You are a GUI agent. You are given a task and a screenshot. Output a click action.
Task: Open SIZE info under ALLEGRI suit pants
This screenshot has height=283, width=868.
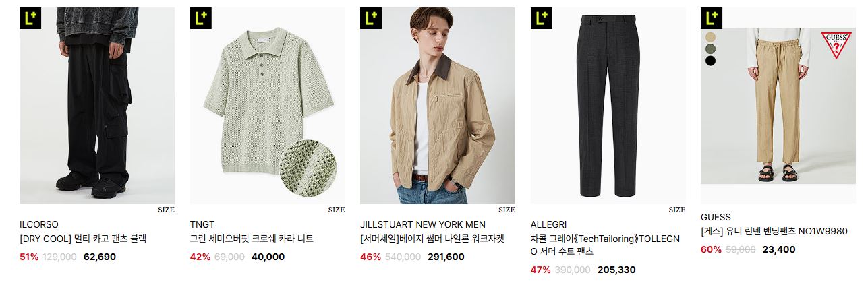pyautogui.click(x=677, y=210)
